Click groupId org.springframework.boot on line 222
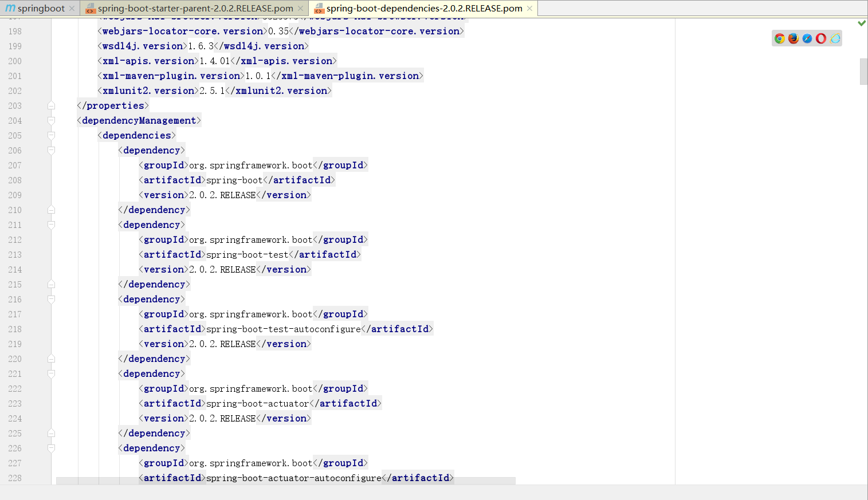 [x=251, y=388]
